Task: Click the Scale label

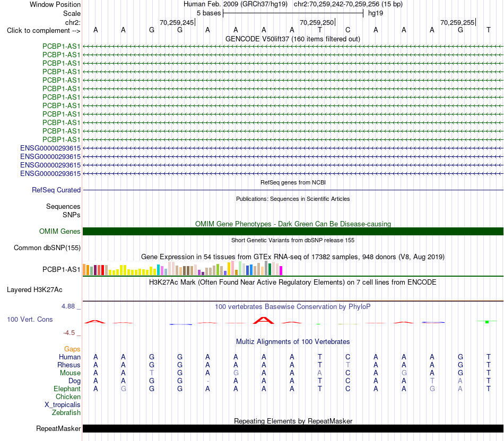Action: [x=72, y=13]
